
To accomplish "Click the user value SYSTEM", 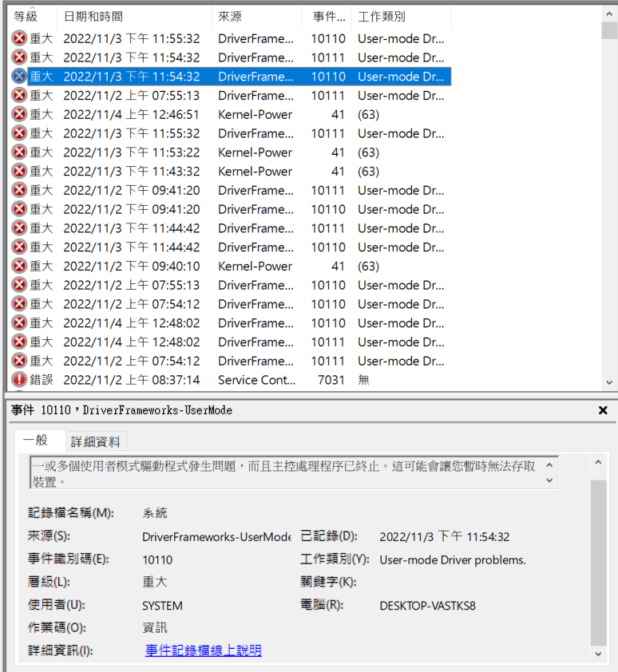I will (x=162, y=606).
